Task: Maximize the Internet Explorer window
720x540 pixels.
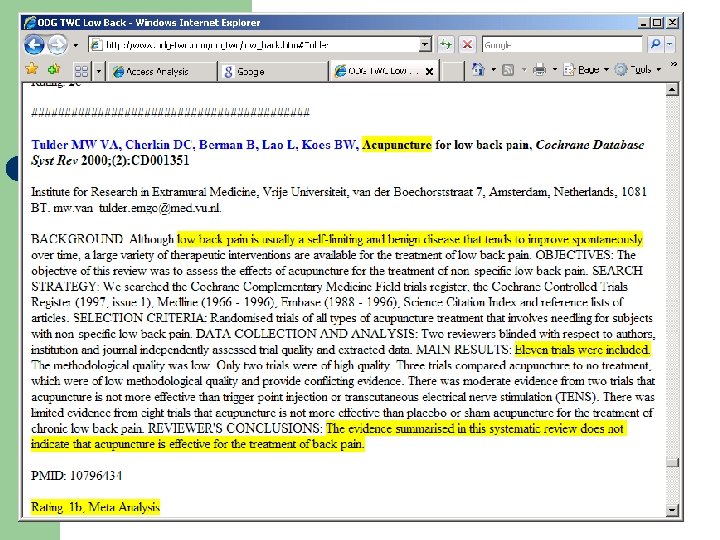Action: point(658,22)
